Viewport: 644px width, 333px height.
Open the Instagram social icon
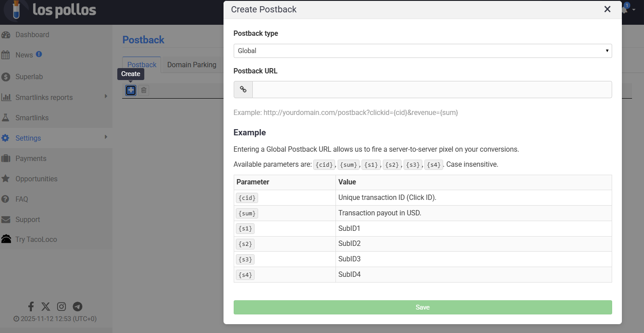pyautogui.click(x=62, y=306)
